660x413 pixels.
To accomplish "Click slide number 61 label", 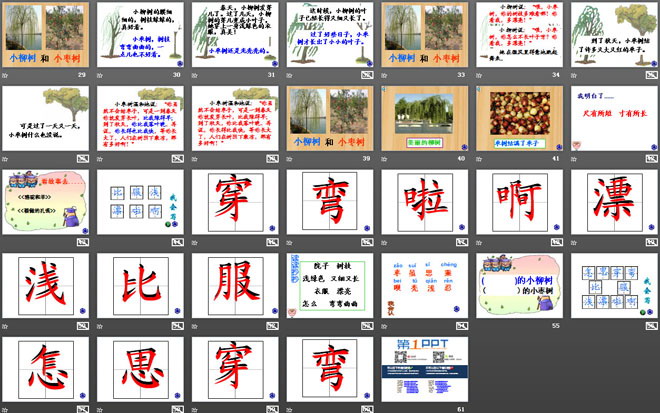I will click(x=461, y=409).
